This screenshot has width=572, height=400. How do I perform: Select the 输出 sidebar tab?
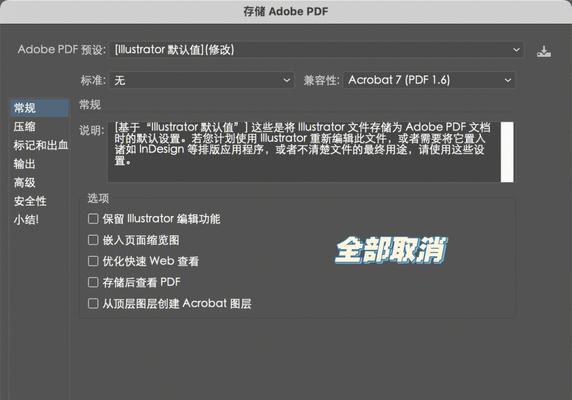click(24, 164)
